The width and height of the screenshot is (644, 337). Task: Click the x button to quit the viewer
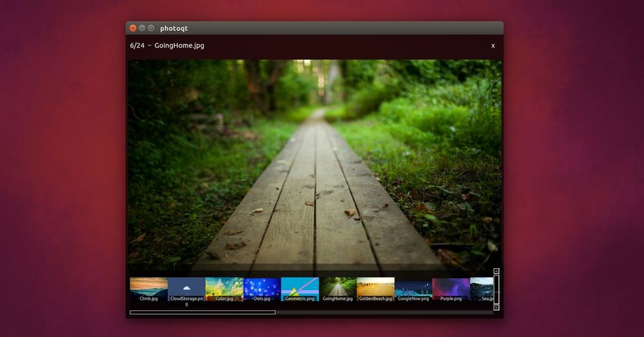pyautogui.click(x=493, y=46)
